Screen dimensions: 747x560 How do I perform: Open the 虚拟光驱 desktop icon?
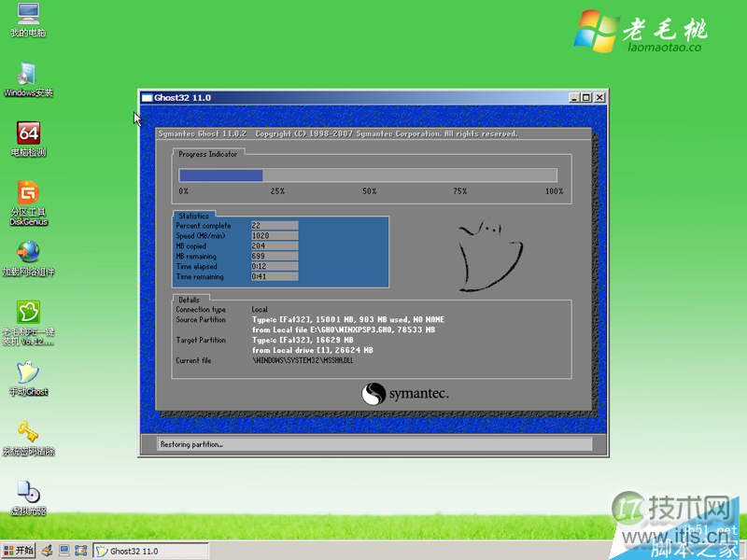click(x=28, y=498)
